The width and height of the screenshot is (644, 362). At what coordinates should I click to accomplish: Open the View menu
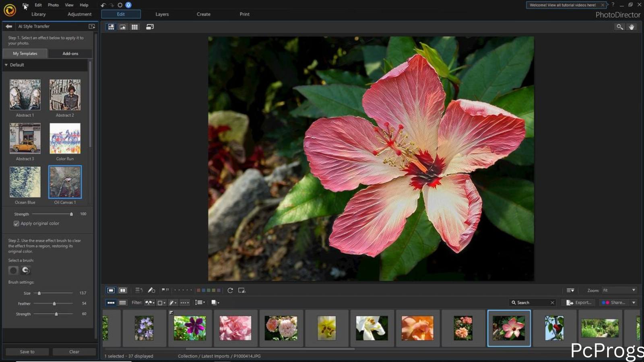pos(69,5)
